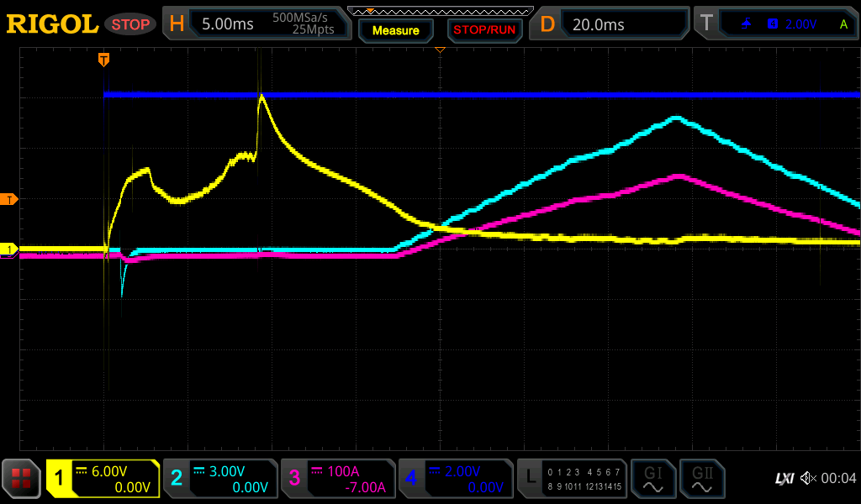
Task: Toggle channel 3 magenta 100A label
Action: [x=338, y=479]
